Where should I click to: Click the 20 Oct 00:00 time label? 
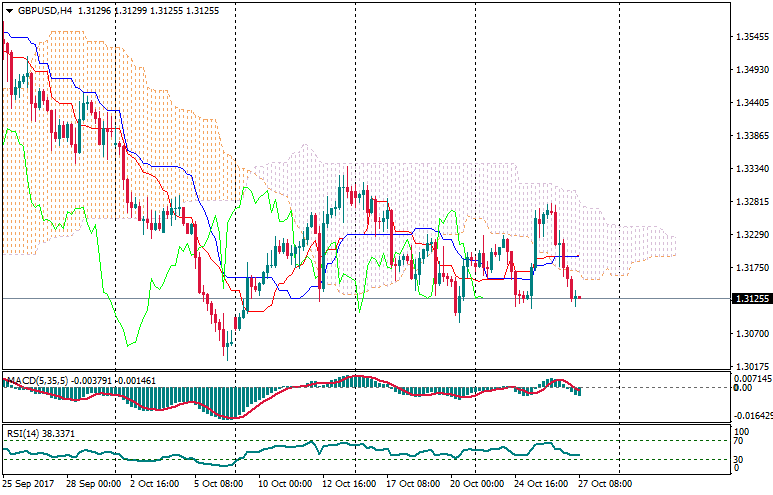[x=476, y=483]
